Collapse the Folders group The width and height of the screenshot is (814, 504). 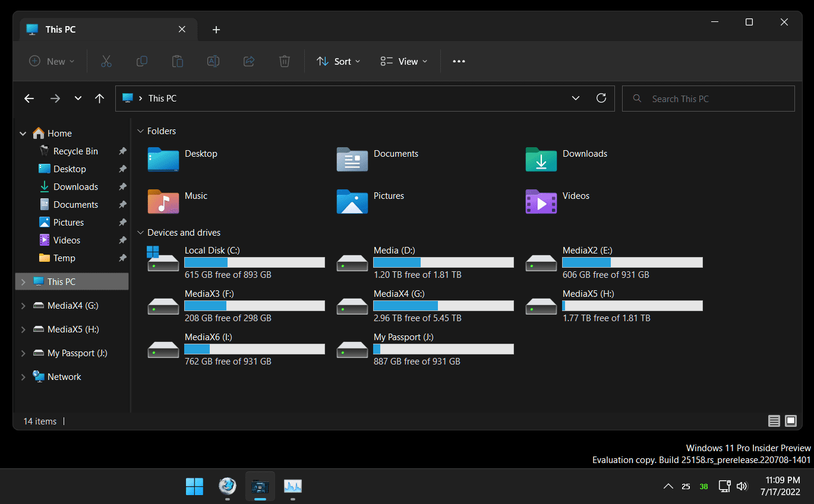pos(141,131)
